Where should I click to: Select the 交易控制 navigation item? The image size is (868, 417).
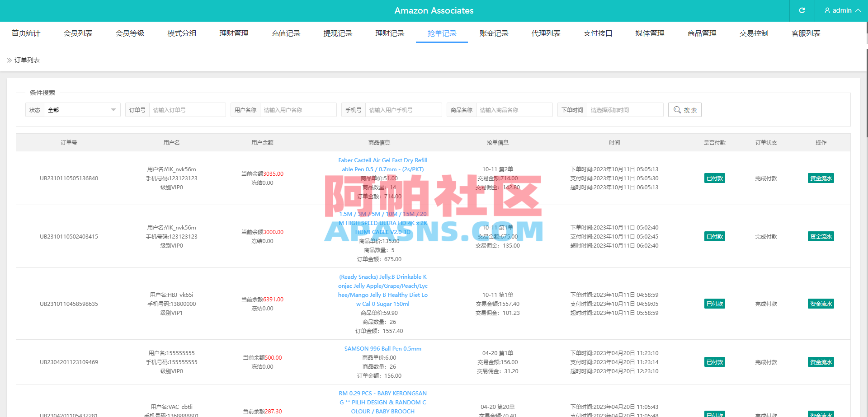click(x=753, y=33)
